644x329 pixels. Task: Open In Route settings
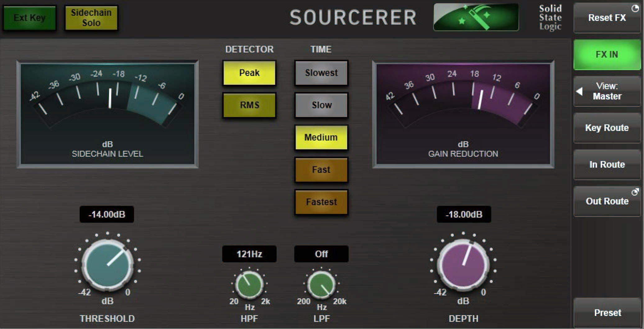click(x=607, y=164)
